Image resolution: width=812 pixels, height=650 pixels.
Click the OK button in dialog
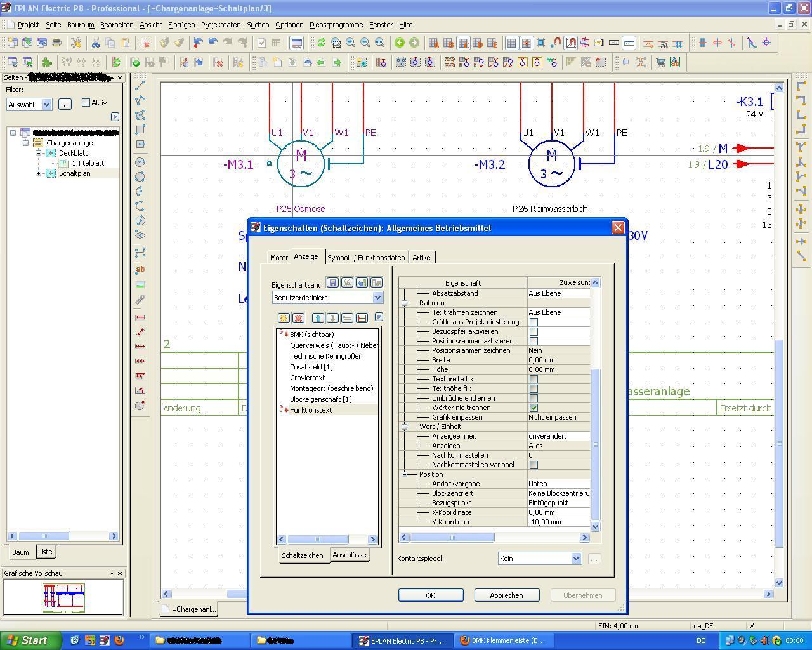[430, 595]
